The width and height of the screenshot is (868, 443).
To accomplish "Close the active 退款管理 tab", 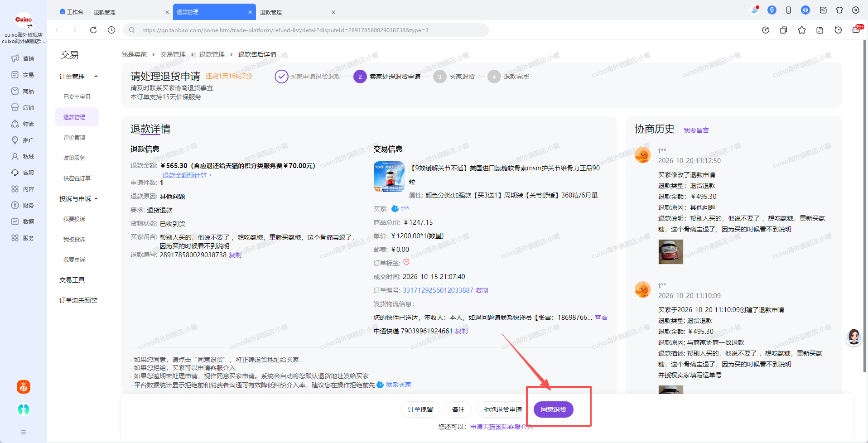I will [250, 12].
